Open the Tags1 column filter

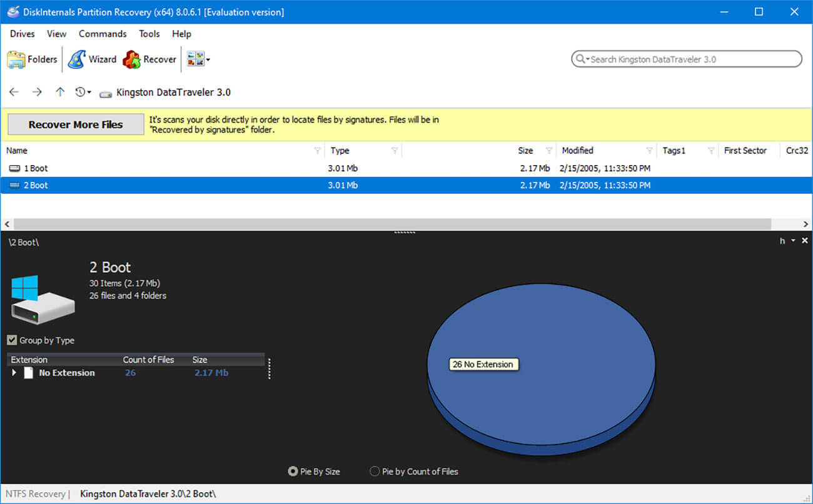(x=711, y=151)
